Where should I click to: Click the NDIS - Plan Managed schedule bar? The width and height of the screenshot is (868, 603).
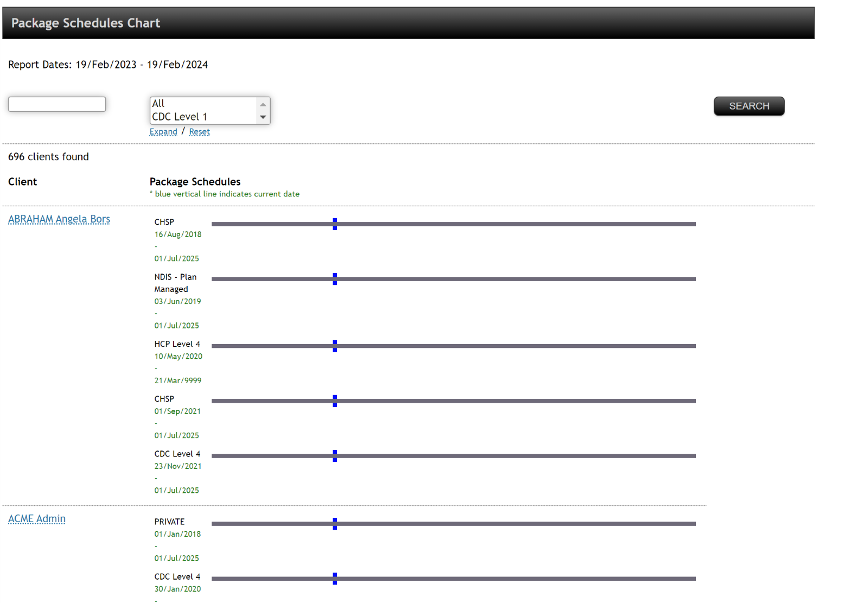(488, 279)
